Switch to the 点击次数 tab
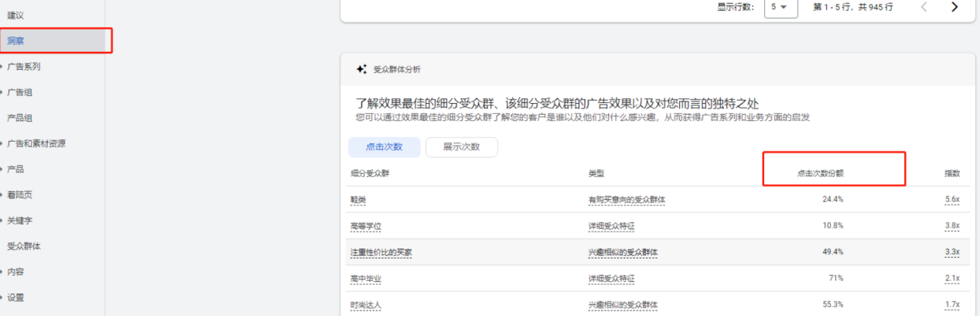 [384, 147]
